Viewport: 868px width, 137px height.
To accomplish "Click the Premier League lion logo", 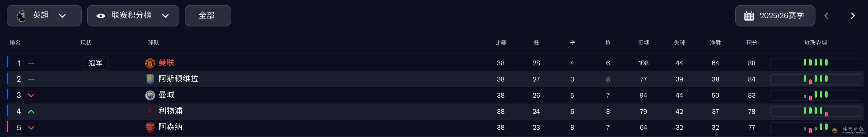I will tap(22, 16).
